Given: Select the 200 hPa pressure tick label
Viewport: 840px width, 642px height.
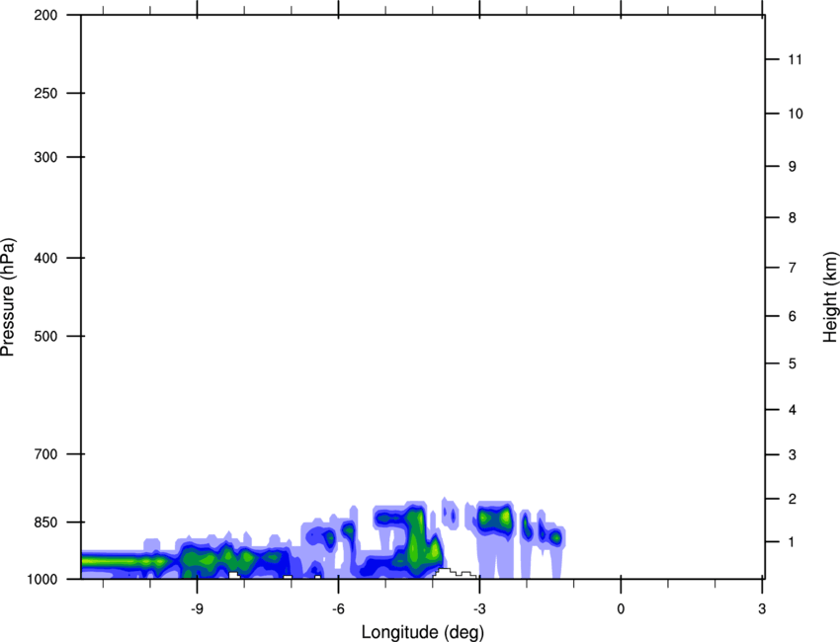Looking at the screenshot, I should (48, 16).
